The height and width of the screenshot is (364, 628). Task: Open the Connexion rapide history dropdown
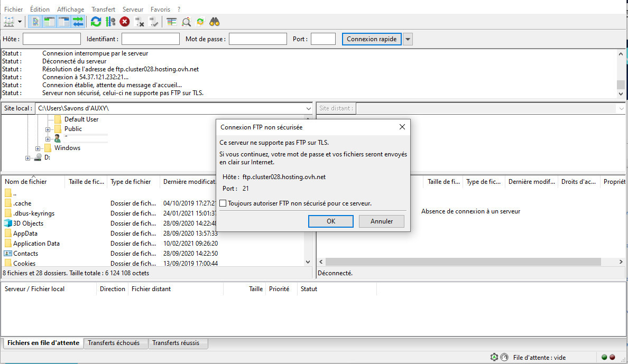(x=408, y=39)
